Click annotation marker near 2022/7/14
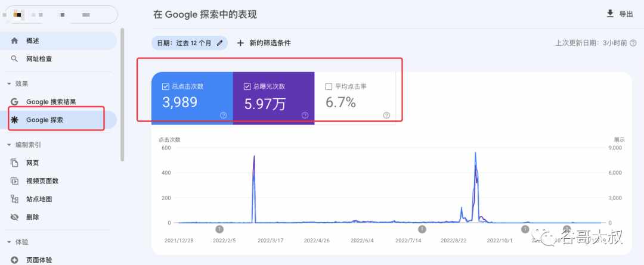The height and width of the screenshot is (265, 644). click(x=422, y=229)
